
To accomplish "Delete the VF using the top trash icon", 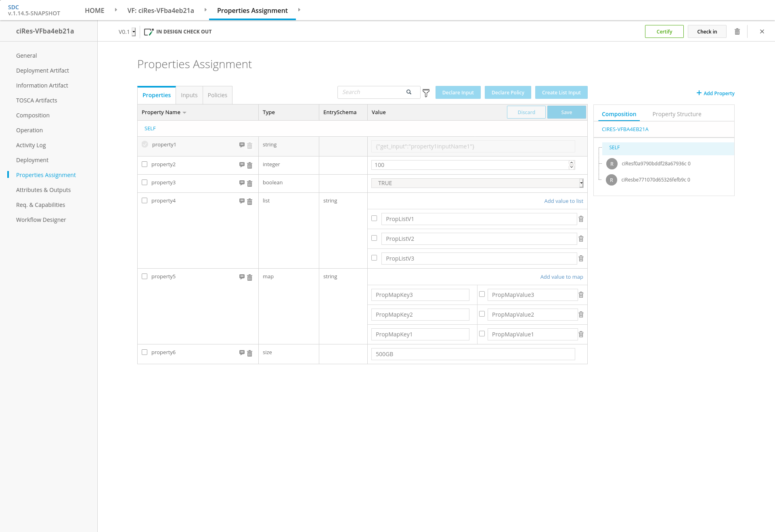I will (x=737, y=31).
